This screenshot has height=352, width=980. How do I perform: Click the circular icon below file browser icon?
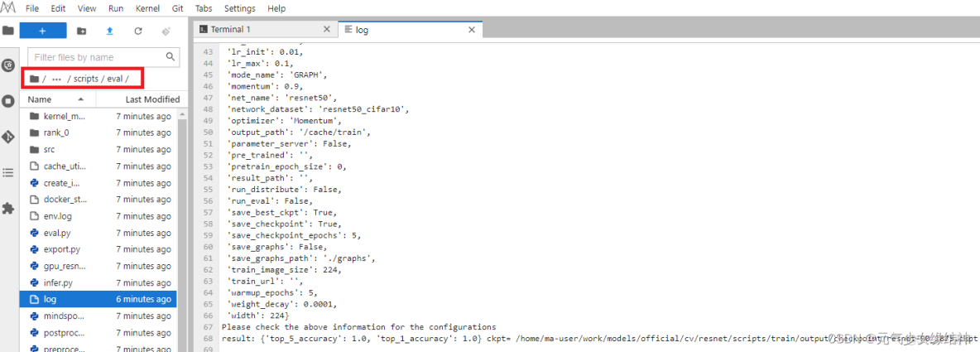pos(8,65)
